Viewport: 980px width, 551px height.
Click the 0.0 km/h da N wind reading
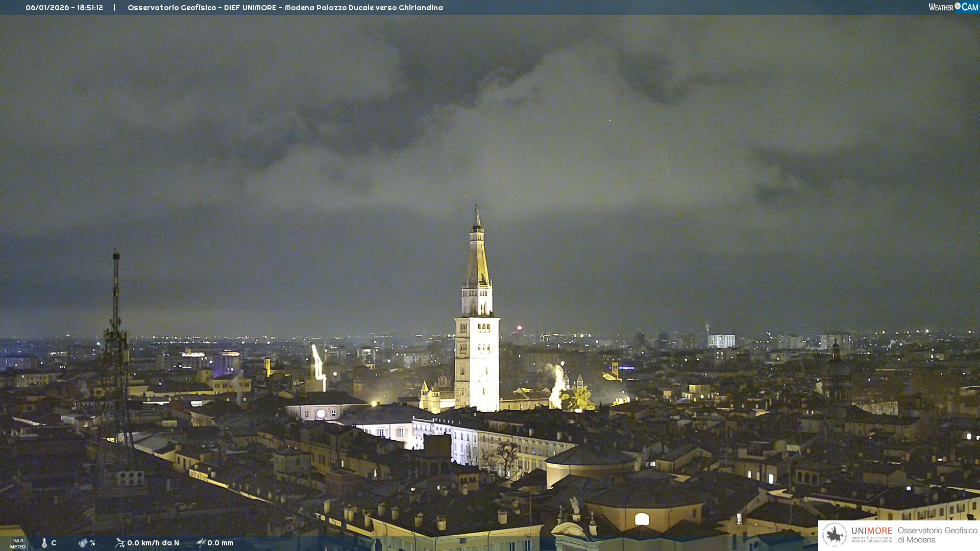point(153,543)
